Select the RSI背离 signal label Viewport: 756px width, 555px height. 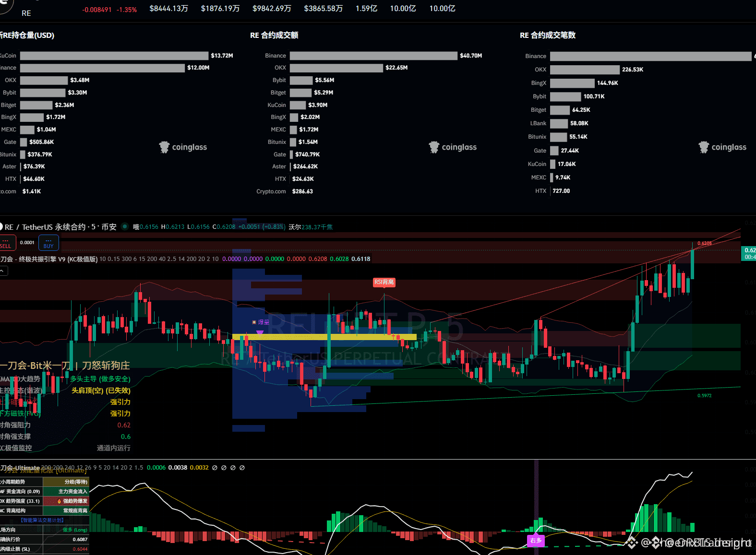click(384, 282)
